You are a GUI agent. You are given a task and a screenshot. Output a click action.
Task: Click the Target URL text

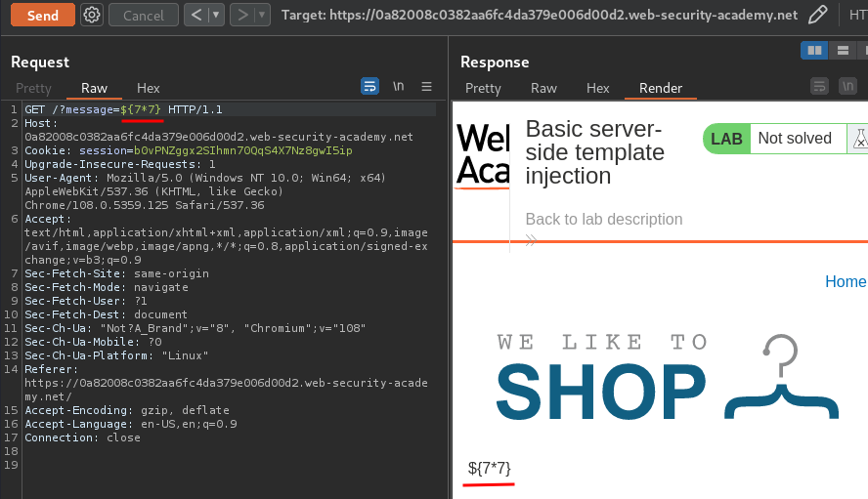click(540, 15)
